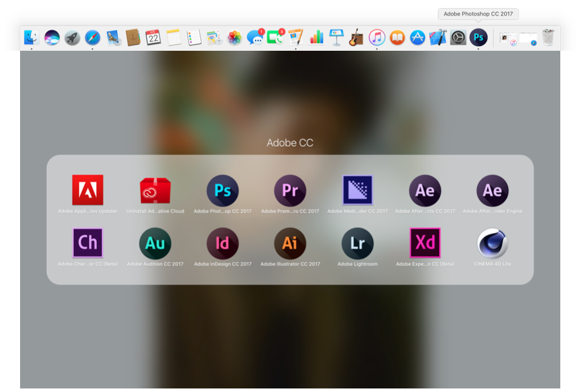Screen dimensions: 578x392
Task: Open Adobe Application Updater in the folder
Action: 87,190
